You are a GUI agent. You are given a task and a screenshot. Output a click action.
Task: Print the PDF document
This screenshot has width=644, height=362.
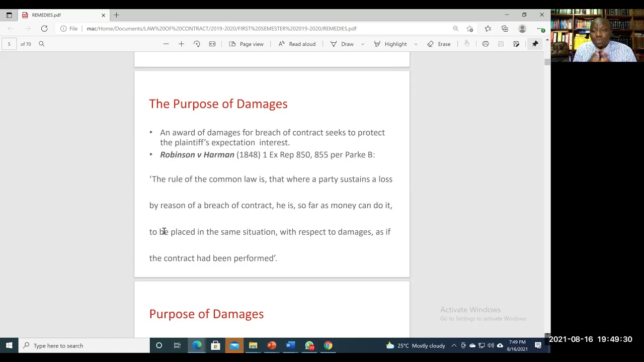click(486, 44)
